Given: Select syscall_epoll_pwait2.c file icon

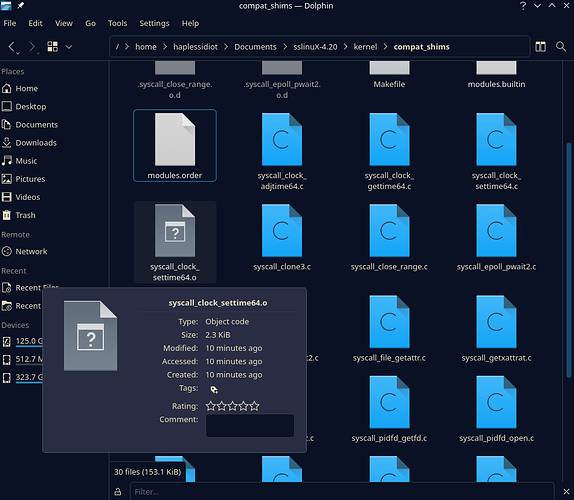Looking at the screenshot, I should tap(496, 231).
